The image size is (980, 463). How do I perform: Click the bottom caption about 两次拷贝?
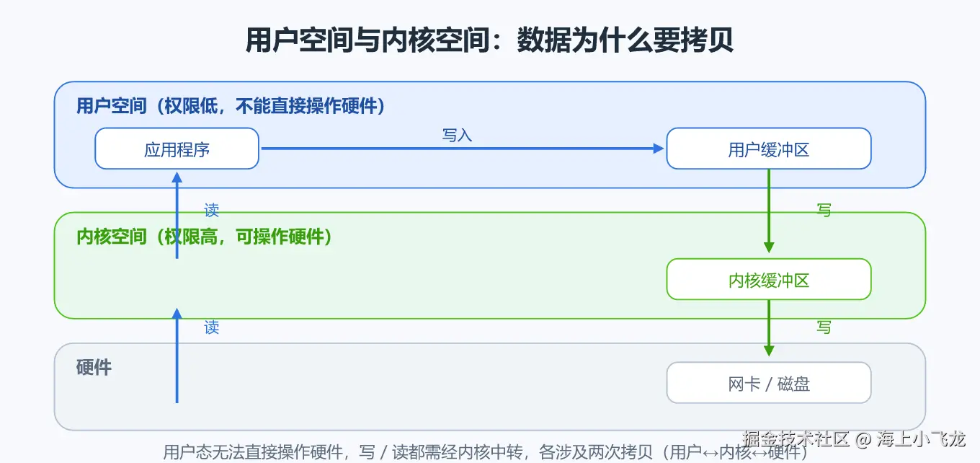point(485,453)
